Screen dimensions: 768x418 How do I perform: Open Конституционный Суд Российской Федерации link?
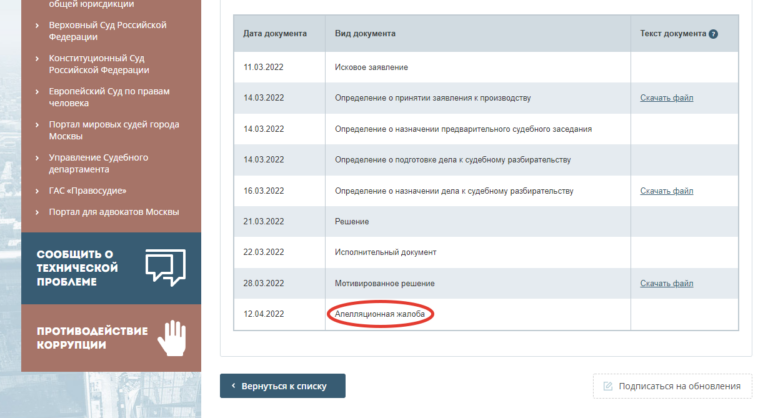click(x=99, y=64)
